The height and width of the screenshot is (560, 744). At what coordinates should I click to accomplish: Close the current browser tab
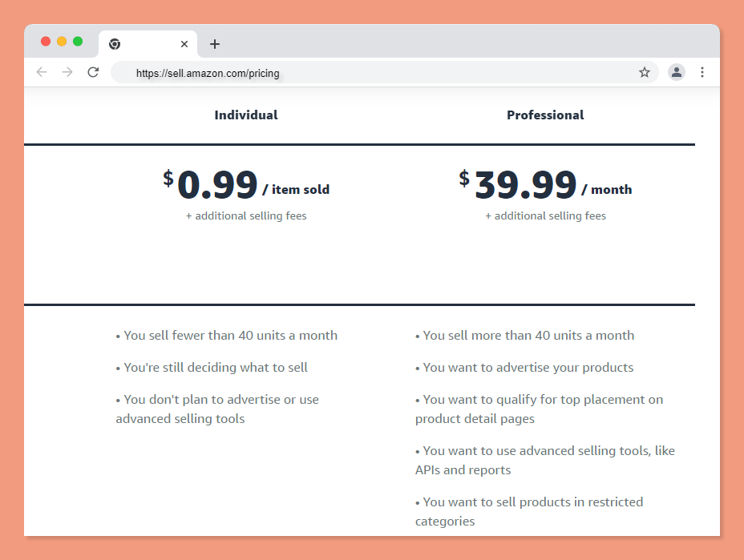184,44
